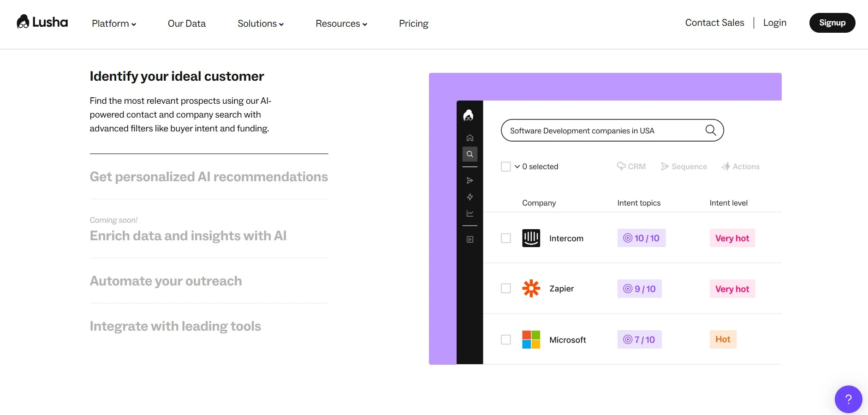Click the 'Microsoft' company name
This screenshot has height=415, width=868.
568,340
